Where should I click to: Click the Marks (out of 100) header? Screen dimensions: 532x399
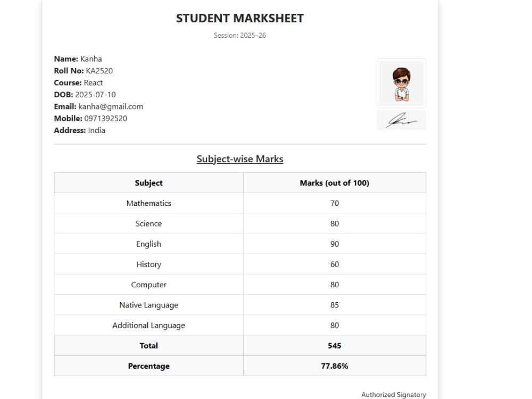[x=335, y=183]
